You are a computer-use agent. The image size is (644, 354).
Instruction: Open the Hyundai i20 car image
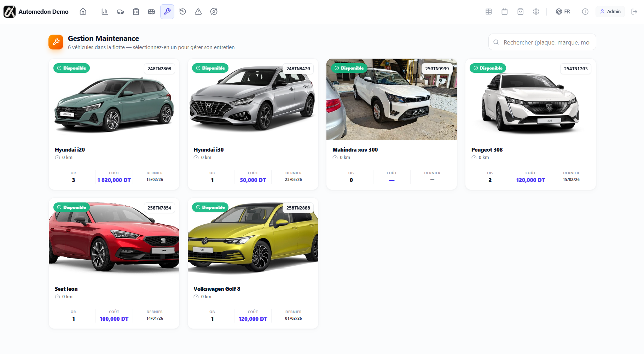[x=114, y=100]
